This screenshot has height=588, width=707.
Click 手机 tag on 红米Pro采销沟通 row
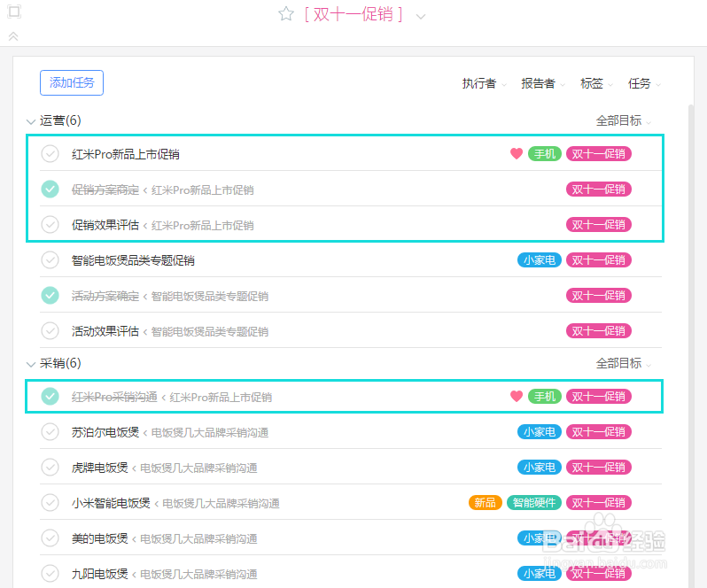pyautogui.click(x=545, y=397)
